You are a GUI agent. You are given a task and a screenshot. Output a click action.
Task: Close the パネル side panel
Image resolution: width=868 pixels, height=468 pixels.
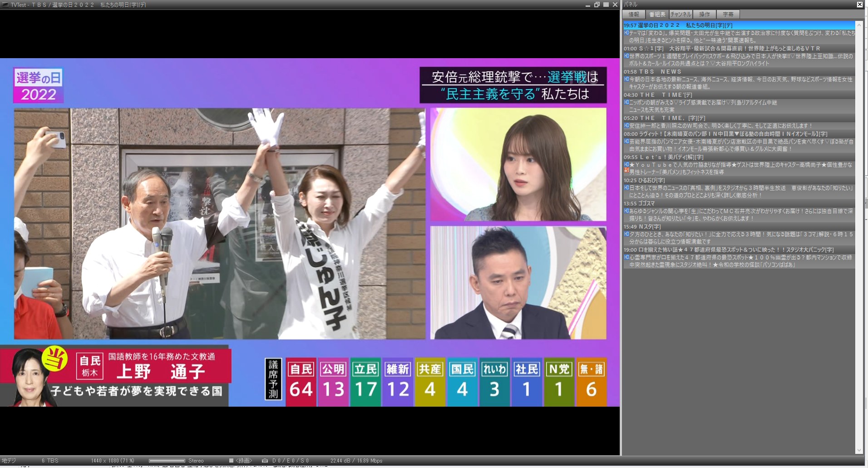(859, 5)
